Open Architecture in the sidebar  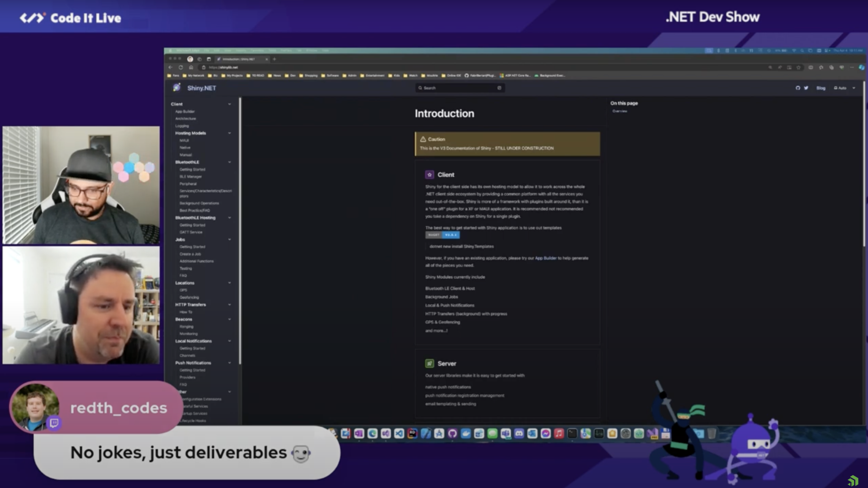[185, 119]
